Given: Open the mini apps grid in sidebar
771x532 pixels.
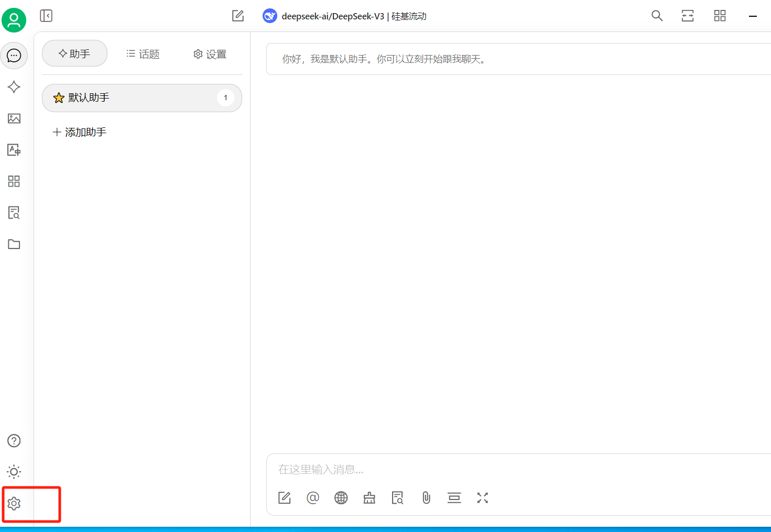Looking at the screenshot, I should 14,181.
